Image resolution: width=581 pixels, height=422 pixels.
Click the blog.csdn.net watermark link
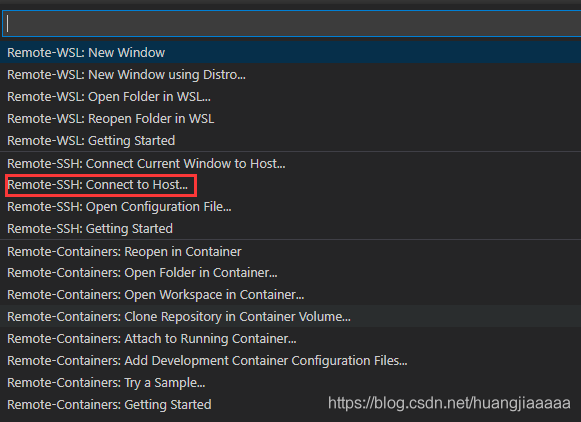click(449, 403)
